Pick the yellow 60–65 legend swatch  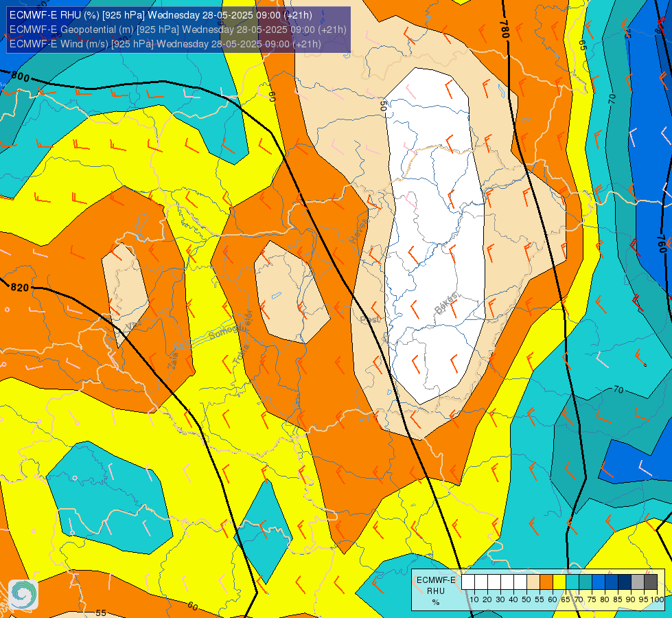559,582
